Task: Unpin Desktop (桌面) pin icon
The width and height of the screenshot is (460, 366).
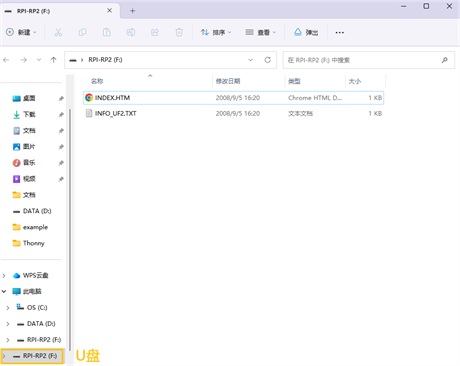Action: tap(61, 99)
